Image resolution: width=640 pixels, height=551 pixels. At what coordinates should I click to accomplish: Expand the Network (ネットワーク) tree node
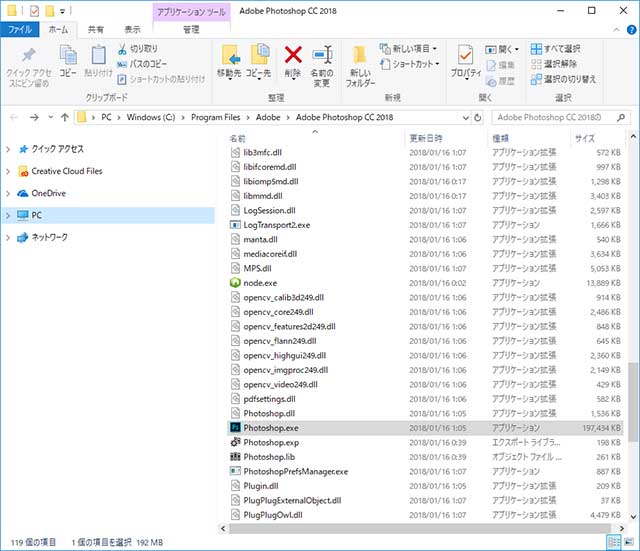click(8, 238)
